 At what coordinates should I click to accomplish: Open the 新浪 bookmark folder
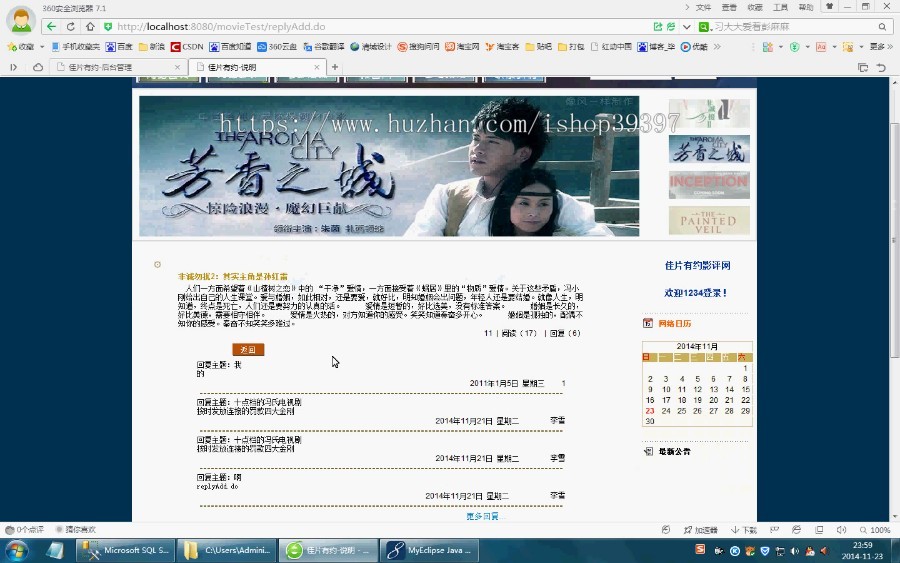(152, 46)
